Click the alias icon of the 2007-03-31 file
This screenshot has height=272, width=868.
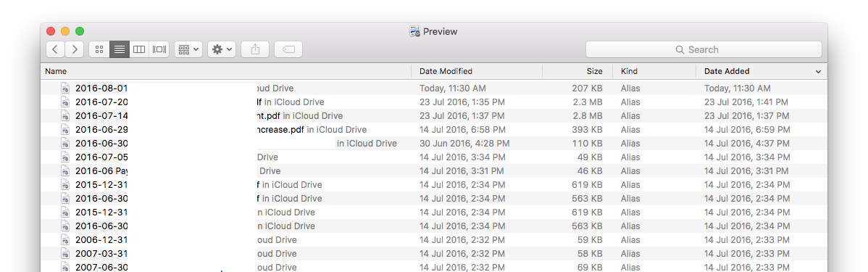(x=65, y=254)
